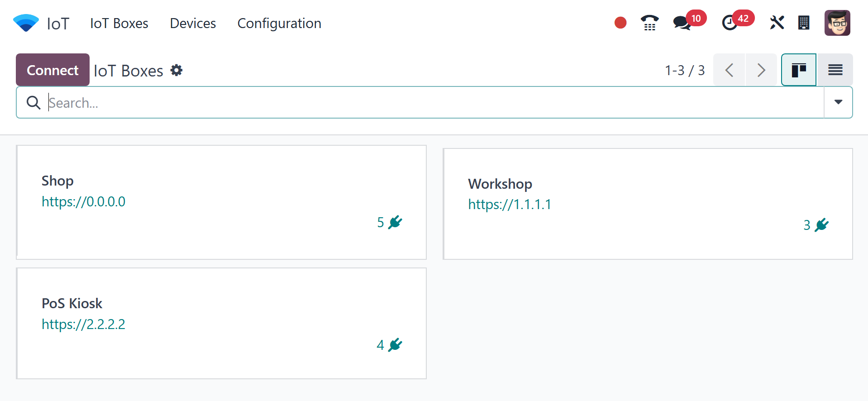Open the VoIP phone dialer
The width and height of the screenshot is (868, 401).
tap(649, 23)
